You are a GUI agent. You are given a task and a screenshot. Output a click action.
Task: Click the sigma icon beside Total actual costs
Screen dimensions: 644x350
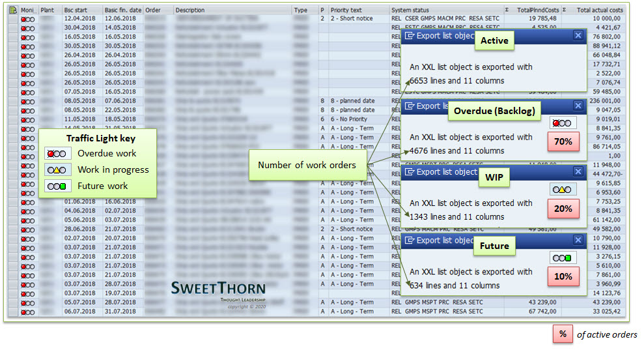coord(564,10)
